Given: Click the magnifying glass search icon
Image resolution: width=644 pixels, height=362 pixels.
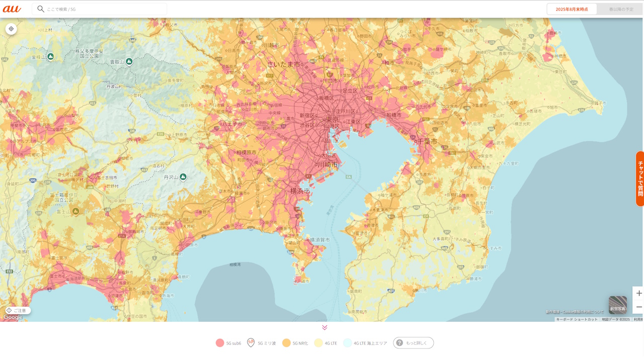Looking at the screenshot, I should point(41,9).
